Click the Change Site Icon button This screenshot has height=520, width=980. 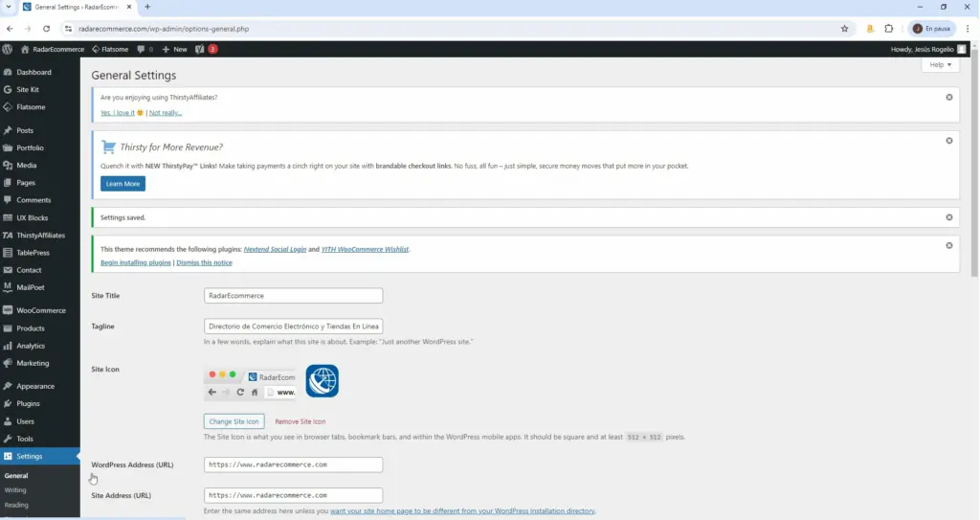point(234,421)
